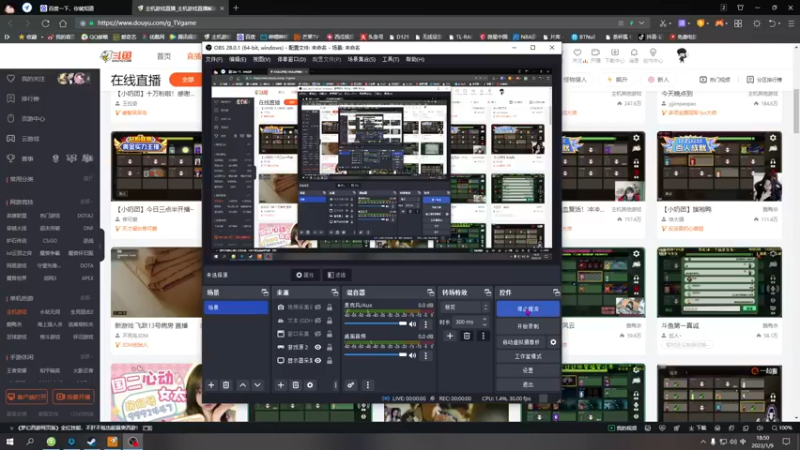800x450 pixels.
Task: Click 退出 button in OBS controls
Action: [528, 384]
